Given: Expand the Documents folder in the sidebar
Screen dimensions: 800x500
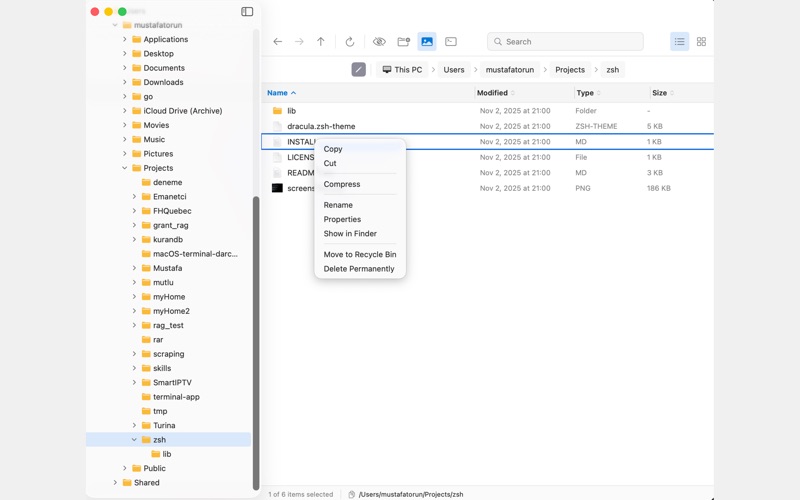Looking at the screenshot, I should click(x=124, y=68).
